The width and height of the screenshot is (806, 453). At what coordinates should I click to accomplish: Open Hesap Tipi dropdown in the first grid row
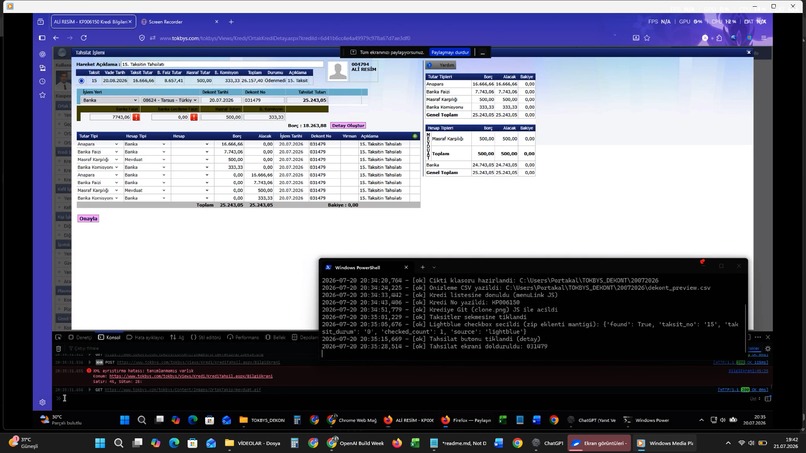(145, 144)
